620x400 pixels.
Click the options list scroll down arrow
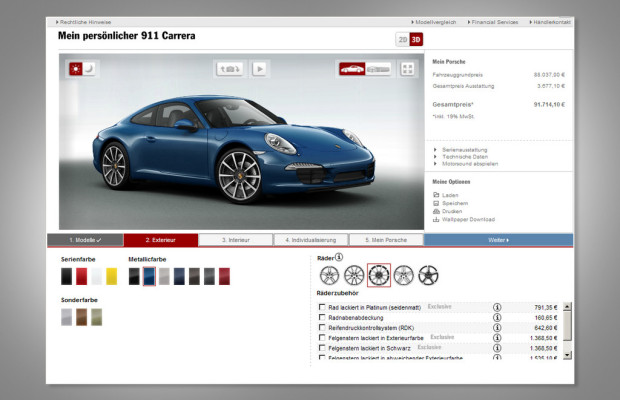(567, 355)
